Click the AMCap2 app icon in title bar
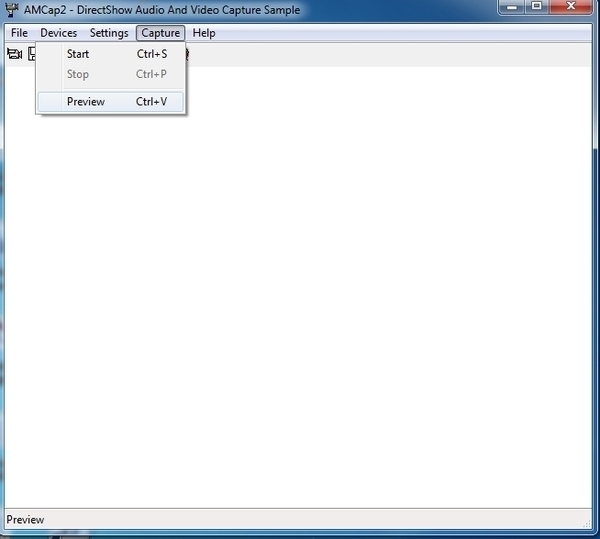 pos(10,10)
